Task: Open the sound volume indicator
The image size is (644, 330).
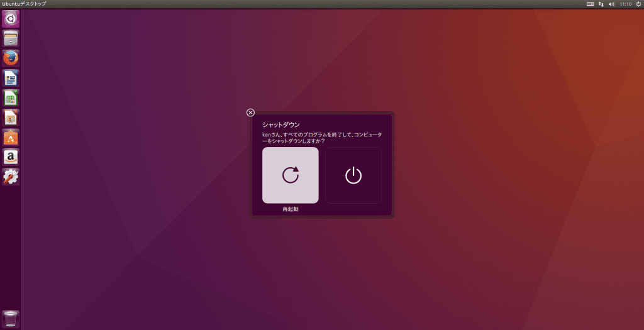Action: [x=611, y=4]
